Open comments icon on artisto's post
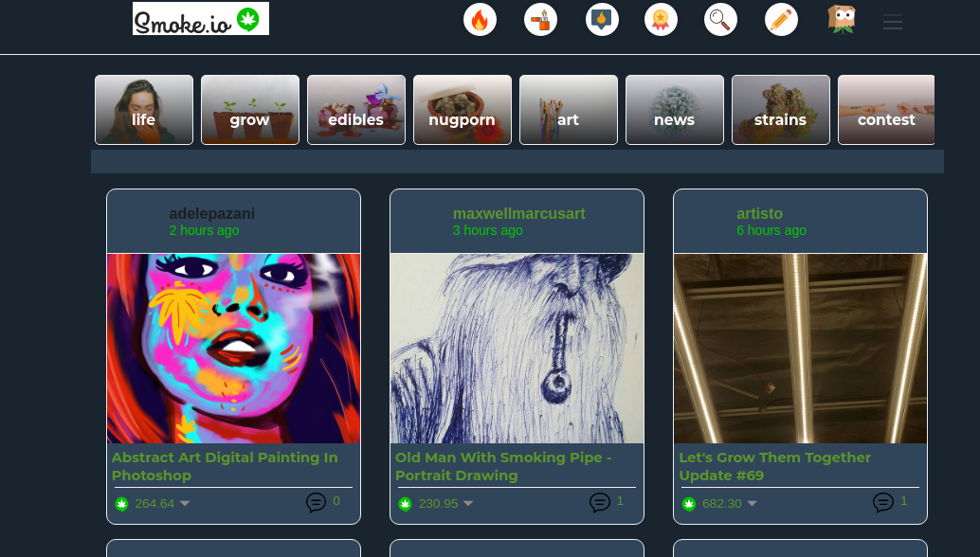Image resolution: width=980 pixels, height=557 pixels. [x=883, y=502]
